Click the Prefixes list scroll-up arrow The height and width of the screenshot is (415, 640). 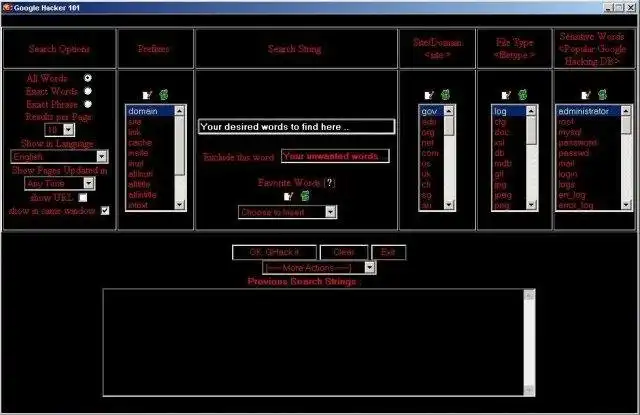pyautogui.click(x=180, y=111)
